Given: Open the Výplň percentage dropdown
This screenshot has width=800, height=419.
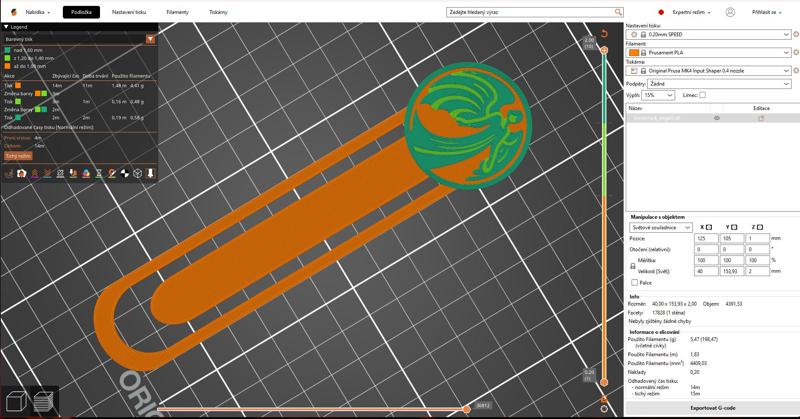Looking at the screenshot, I should click(x=658, y=95).
